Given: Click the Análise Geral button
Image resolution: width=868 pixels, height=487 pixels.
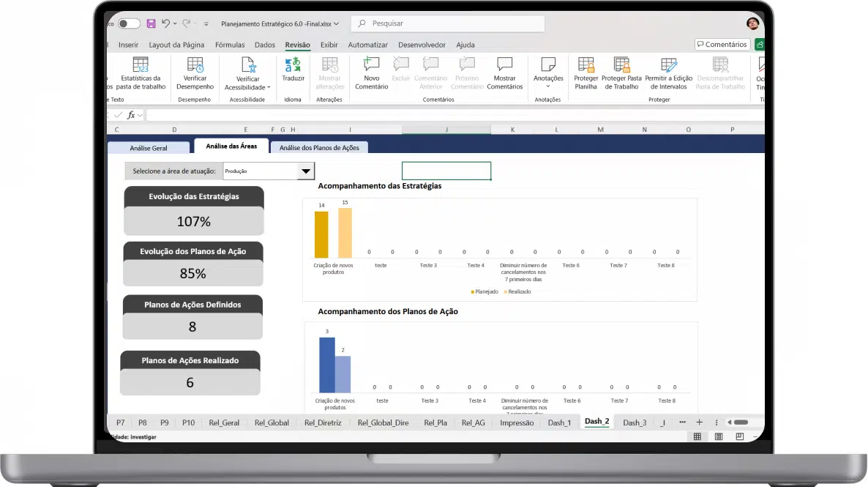Looking at the screenshot, I should pos(149,148).
